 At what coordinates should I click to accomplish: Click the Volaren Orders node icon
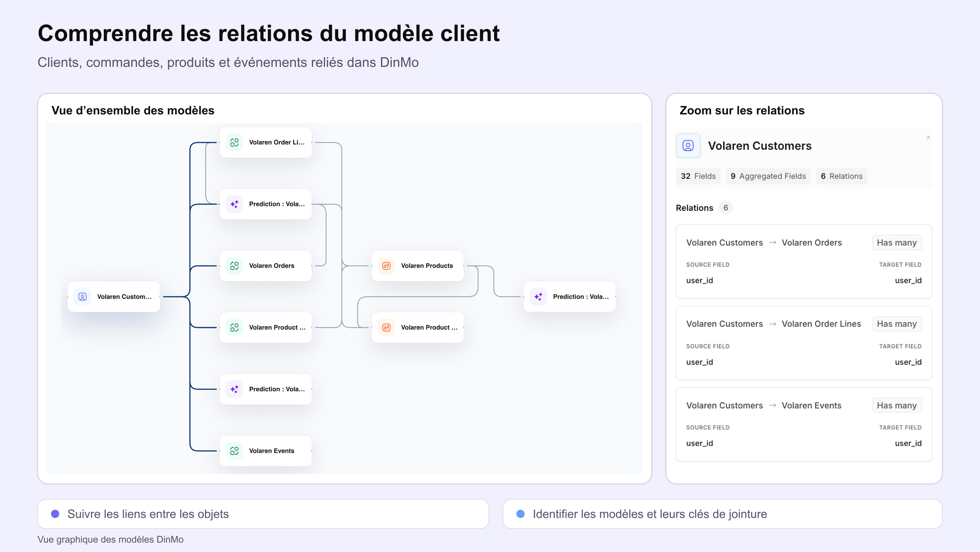pos(234,266)
